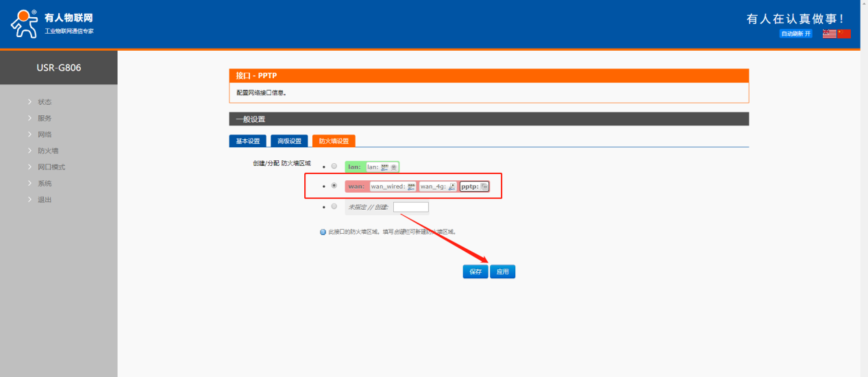Select the wan firewall zone radio
This screenshot has height=377, width=868.
point(334,186)
